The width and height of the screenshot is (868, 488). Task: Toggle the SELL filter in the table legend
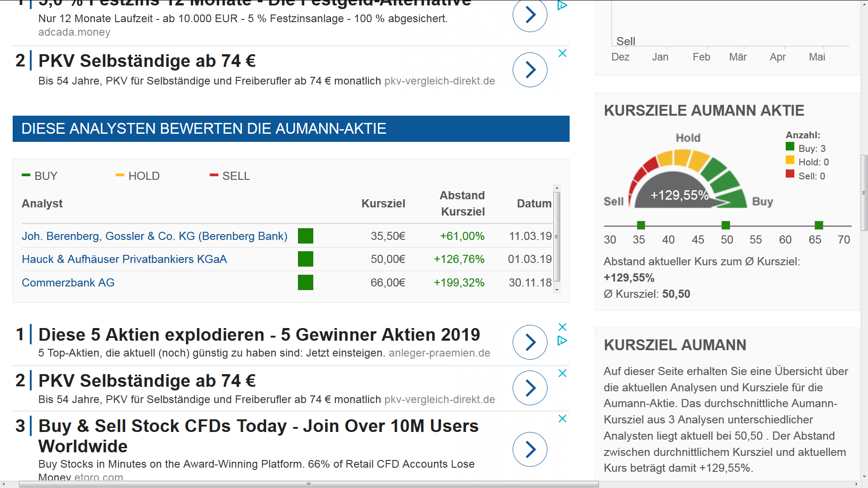[x=230, y=176]
